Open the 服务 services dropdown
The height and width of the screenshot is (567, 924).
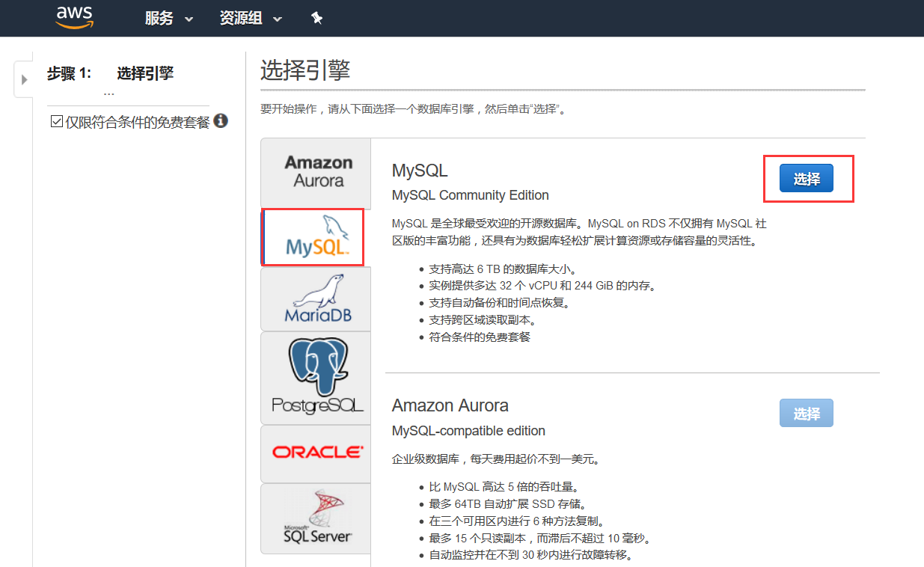coord(168,19)
